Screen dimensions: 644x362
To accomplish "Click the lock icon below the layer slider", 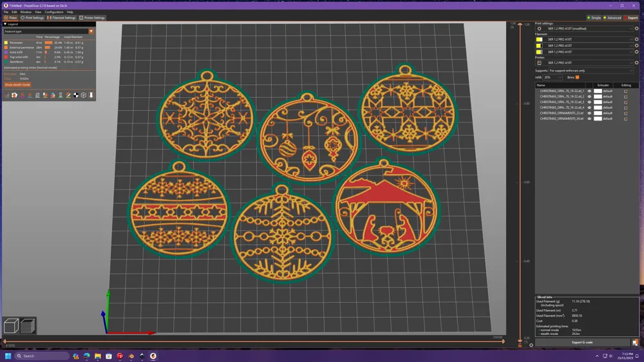I will pyautogui.click(x=520, y=345).
